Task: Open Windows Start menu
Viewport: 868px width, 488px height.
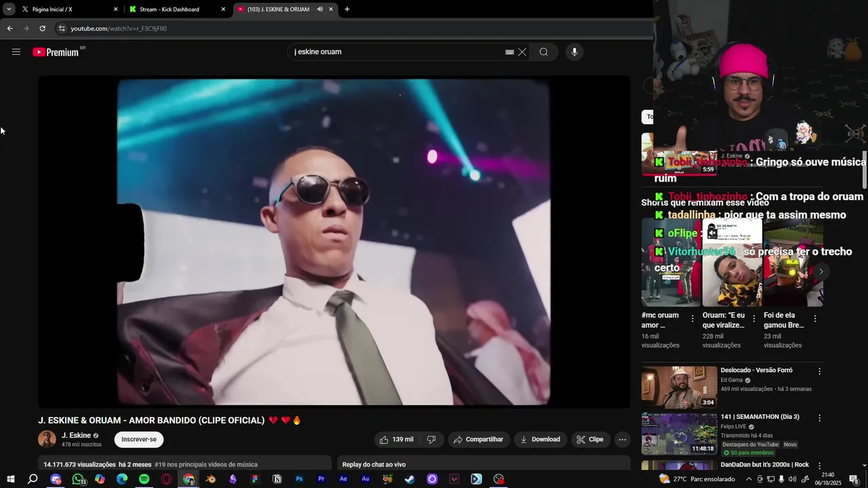Action: [x=10, y=479]
